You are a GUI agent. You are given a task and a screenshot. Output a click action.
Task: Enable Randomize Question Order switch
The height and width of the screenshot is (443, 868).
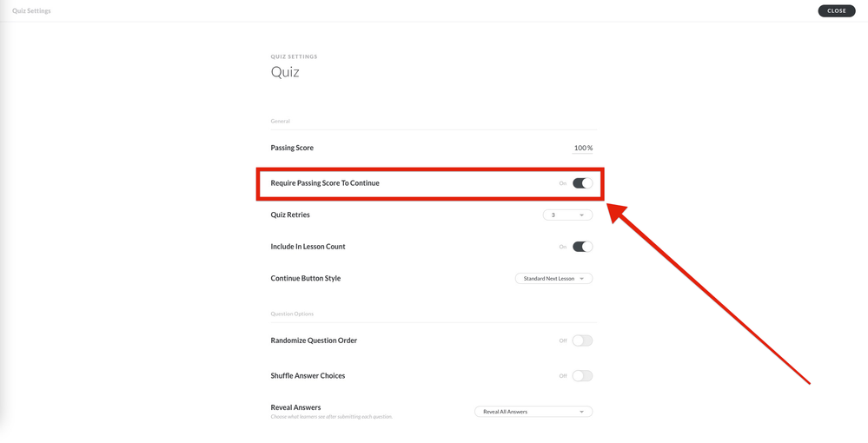[x=582, y=341]
